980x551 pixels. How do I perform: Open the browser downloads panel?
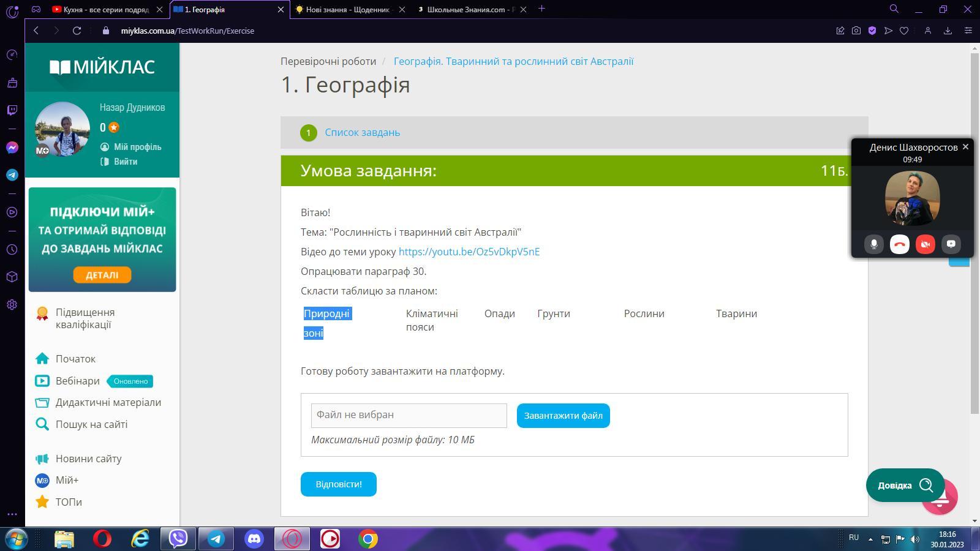pyautogui.click(x=948, y=31)
